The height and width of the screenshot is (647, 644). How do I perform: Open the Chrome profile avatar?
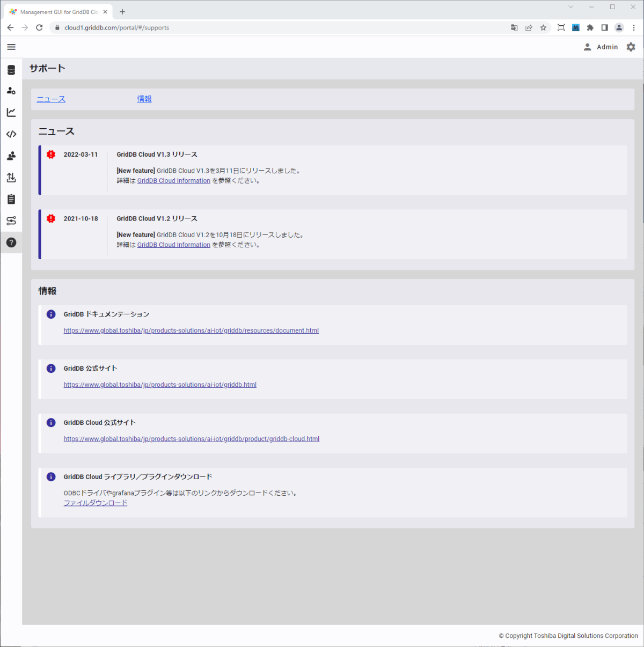tap(619, 27)
